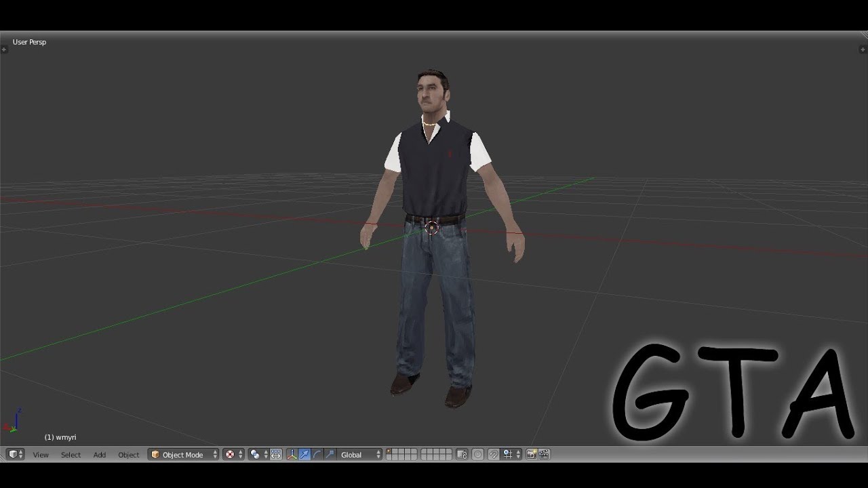The width and height of the screenshot is (868, 488).
Task: Select the rotate manipulator arc
Action: point(317,455)
